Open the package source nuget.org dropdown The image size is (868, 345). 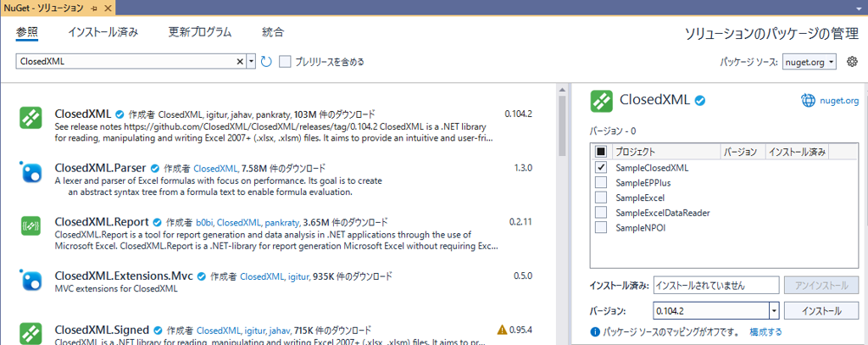(x=810, y=62)
